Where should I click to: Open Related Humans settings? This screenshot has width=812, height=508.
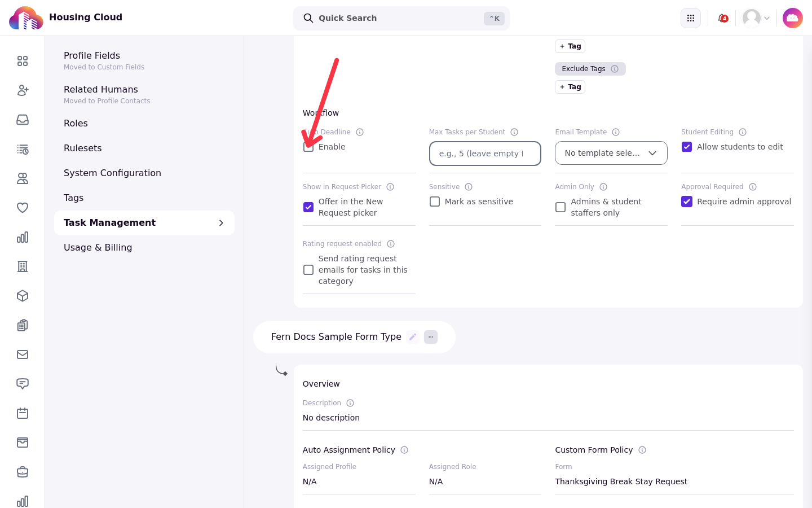pyautogui.click(x=144, y=94)
